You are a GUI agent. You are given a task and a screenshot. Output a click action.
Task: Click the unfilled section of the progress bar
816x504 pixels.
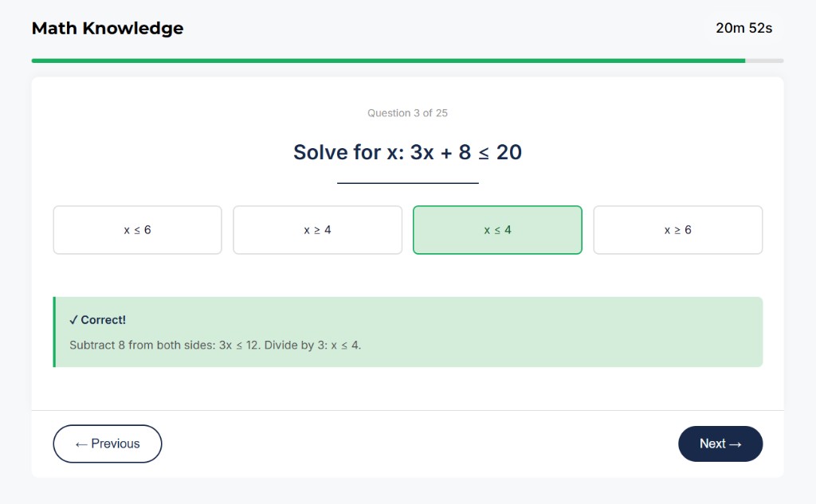pyautogui.click(x=765, y=60)
